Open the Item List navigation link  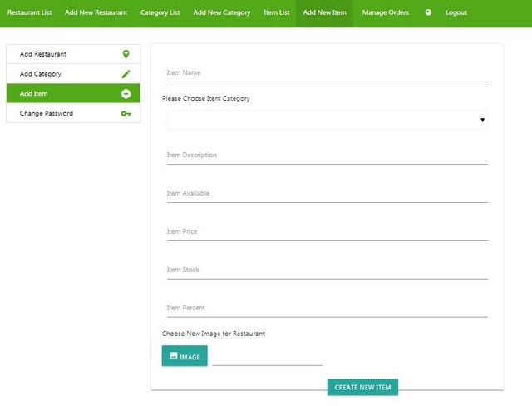click(276, 12)
